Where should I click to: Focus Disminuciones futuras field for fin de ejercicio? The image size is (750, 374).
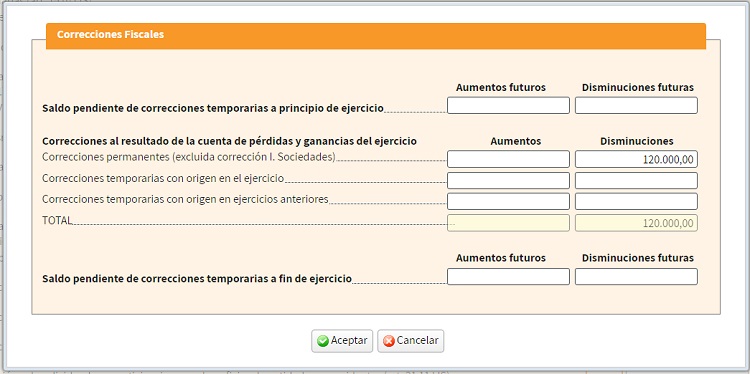click(636, 276)
